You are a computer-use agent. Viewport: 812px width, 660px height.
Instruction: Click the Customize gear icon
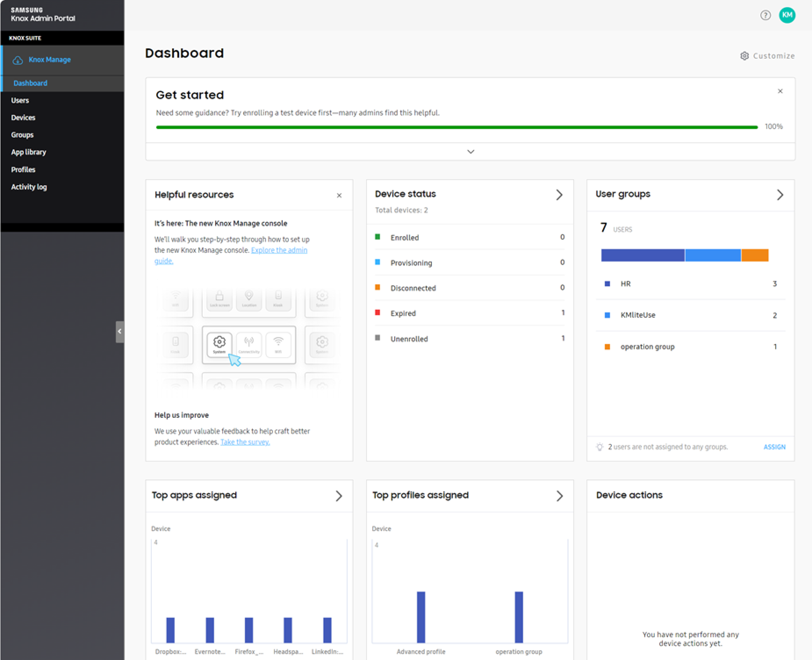coord(744,56)
